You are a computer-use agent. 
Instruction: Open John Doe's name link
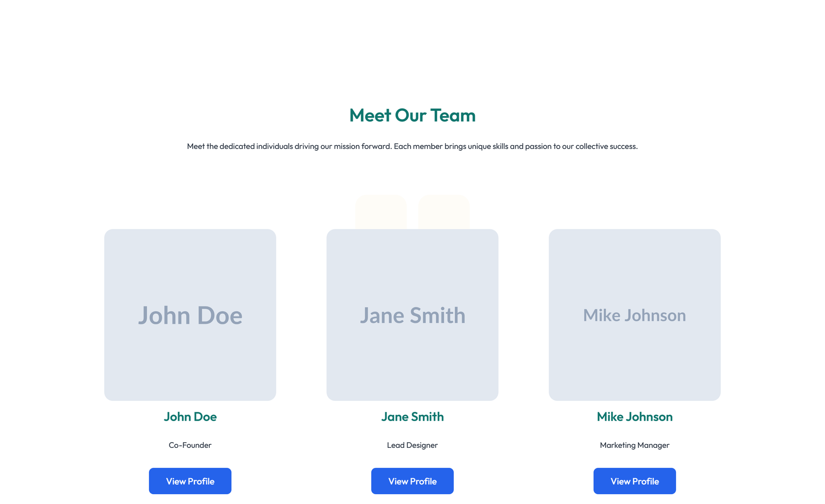coord(190,417)
